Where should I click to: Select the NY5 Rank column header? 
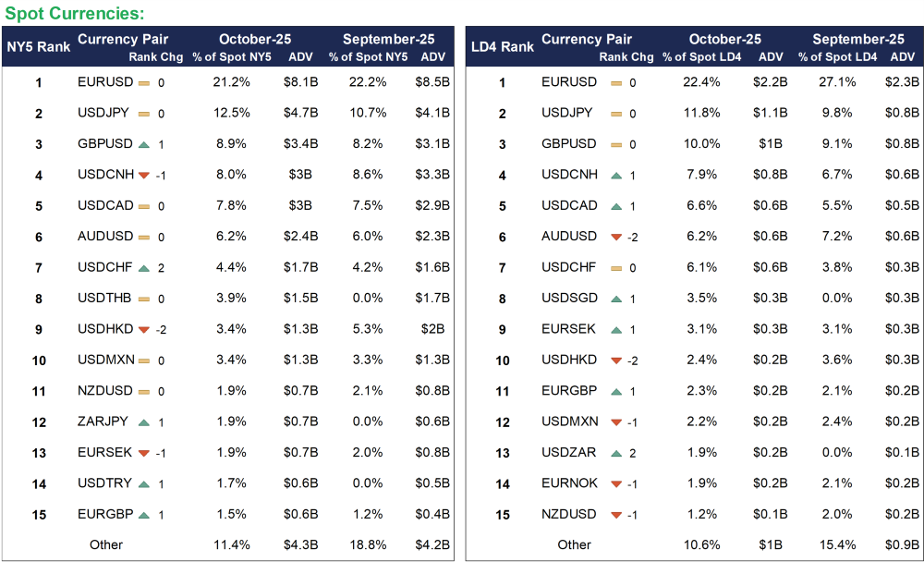click(38, 46)
